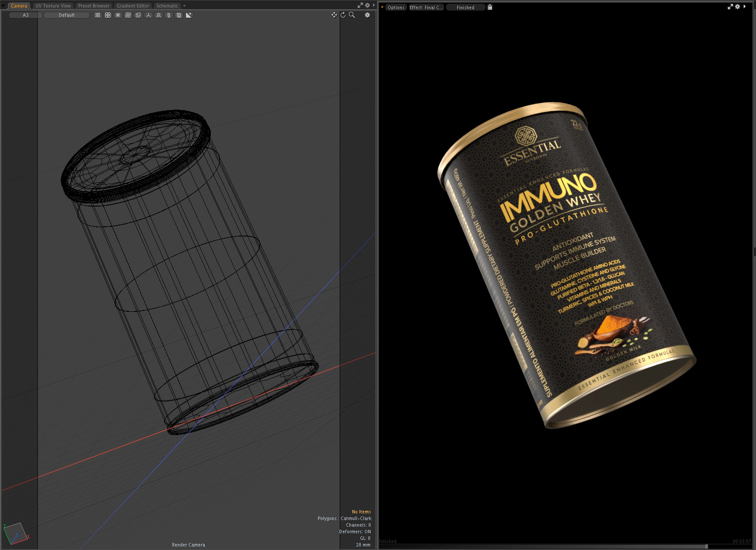Click the diagonal half-filled square icon
756x550 pixels.
[x=189, y=15]
